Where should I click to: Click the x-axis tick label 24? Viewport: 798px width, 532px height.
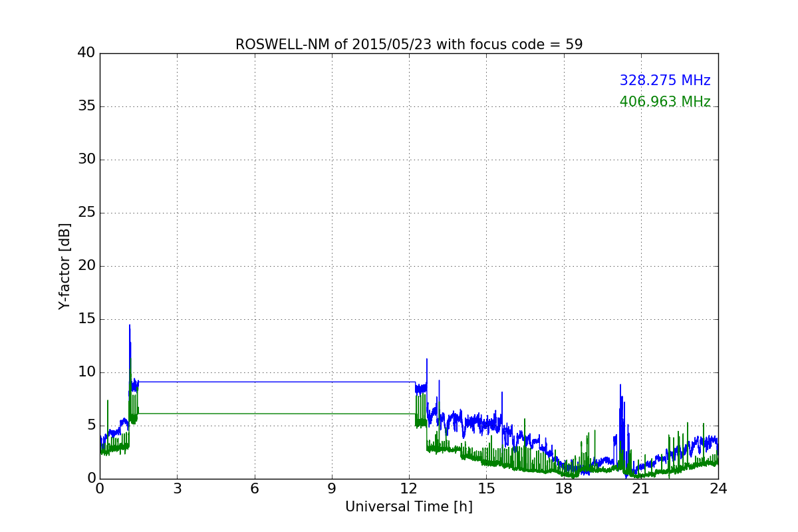click(718, 488)
